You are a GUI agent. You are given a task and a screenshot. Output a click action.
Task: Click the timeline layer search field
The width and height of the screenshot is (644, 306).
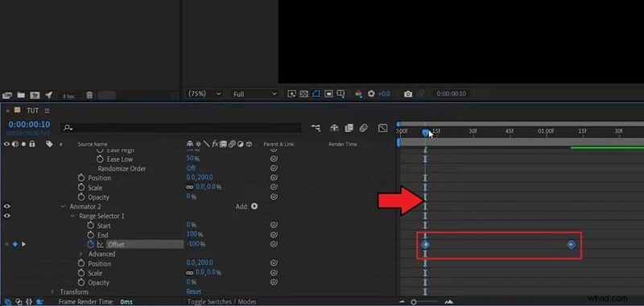coord(181,128)
